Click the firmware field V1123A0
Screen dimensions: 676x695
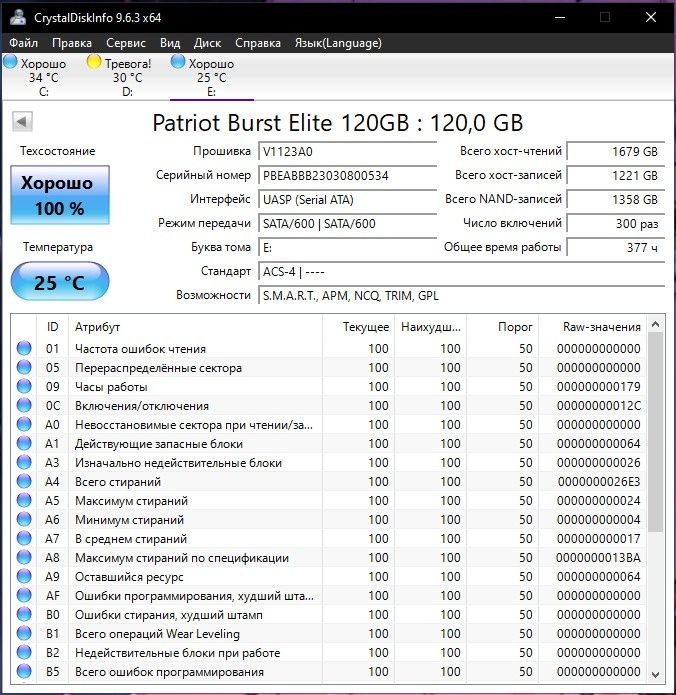pos(348,152)
